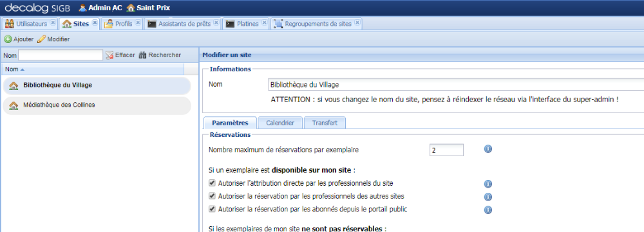Close the Platines tab
This screenshot has width=644, height=232.
[x=264, y=22]
